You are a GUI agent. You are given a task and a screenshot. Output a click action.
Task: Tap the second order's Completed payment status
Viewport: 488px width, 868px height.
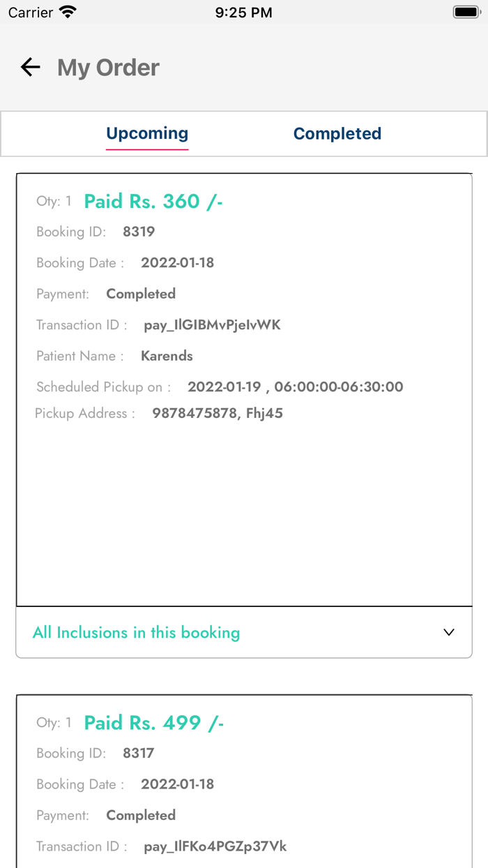point(141,815)
